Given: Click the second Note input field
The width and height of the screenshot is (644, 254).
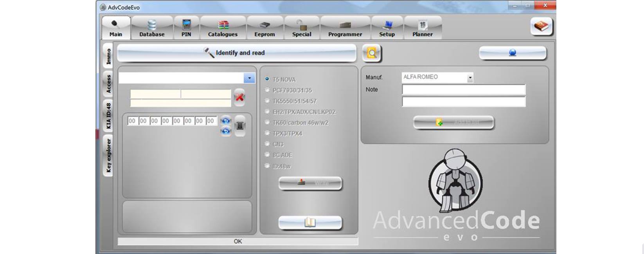Looking at the screenshot, I should 464,102.
